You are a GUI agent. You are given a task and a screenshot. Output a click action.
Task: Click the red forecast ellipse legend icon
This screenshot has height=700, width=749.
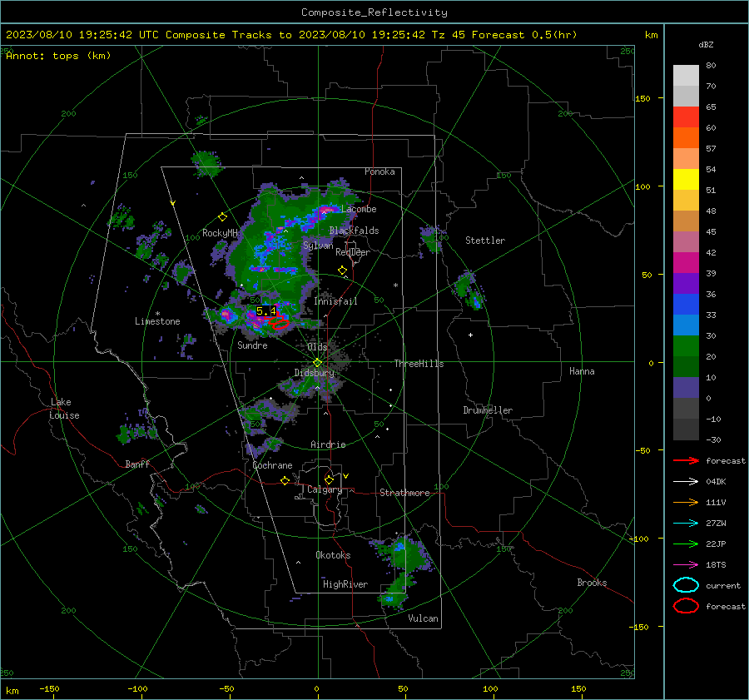click(x=686, y=606)
